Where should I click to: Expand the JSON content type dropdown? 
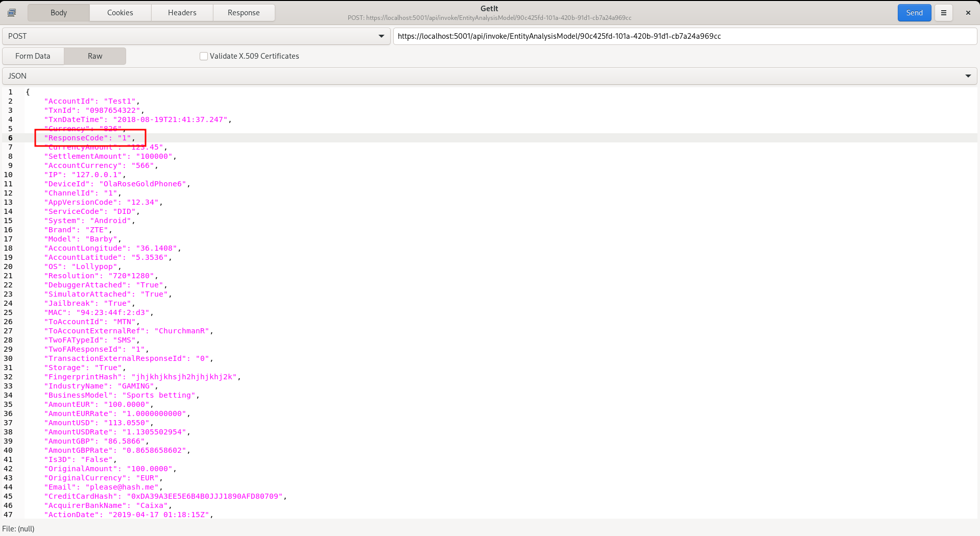point(490,76)
